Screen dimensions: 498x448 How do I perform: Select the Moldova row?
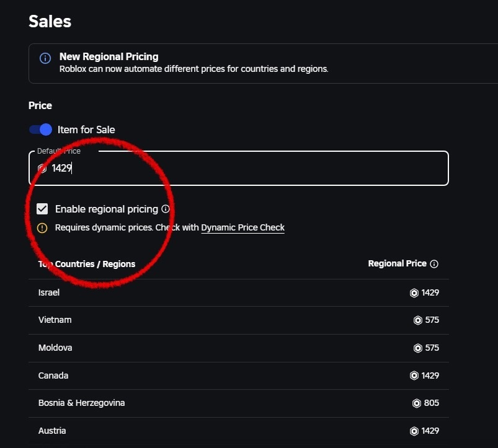(239, 348)
